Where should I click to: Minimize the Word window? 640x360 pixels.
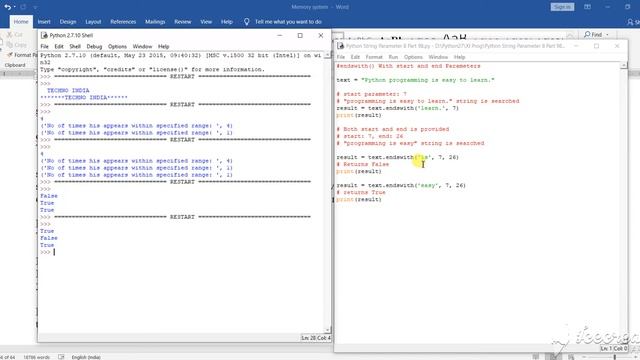(607, 7)
